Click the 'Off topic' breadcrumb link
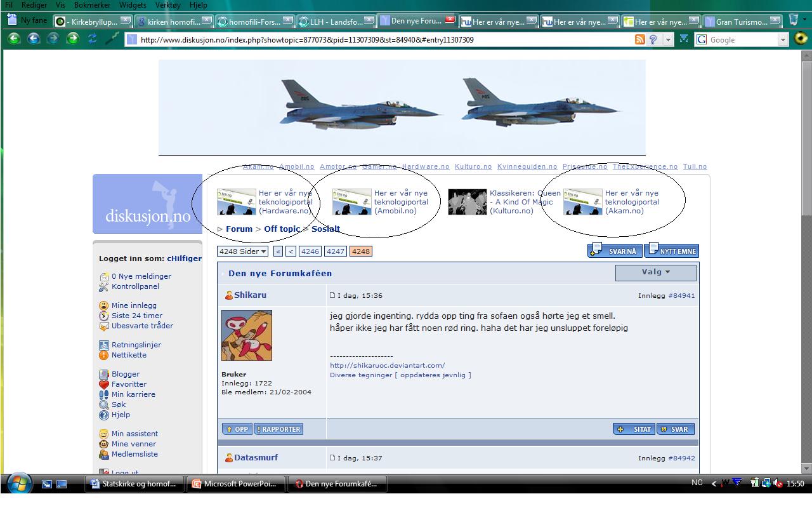The image size is (812, 508). coord(282,229)
